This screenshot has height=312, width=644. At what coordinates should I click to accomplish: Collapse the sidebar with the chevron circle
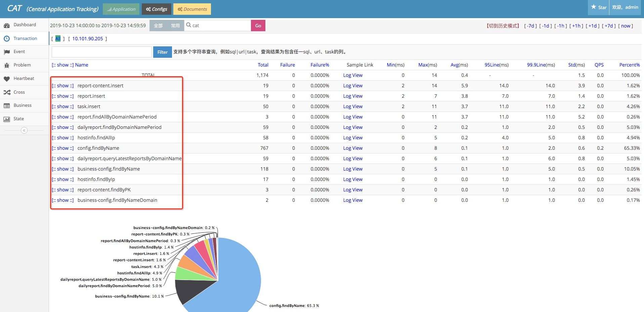click(x=24, y=130)
